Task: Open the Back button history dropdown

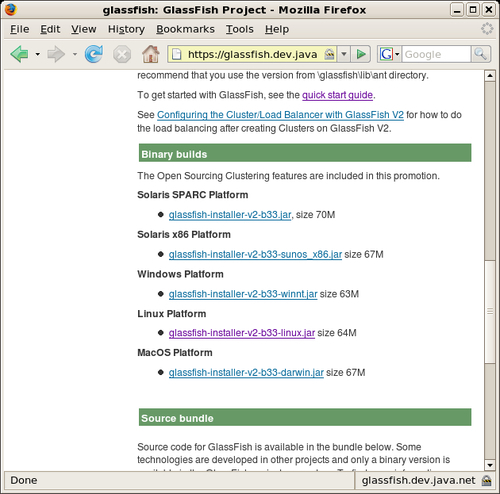Action: [x=38, y=54]
